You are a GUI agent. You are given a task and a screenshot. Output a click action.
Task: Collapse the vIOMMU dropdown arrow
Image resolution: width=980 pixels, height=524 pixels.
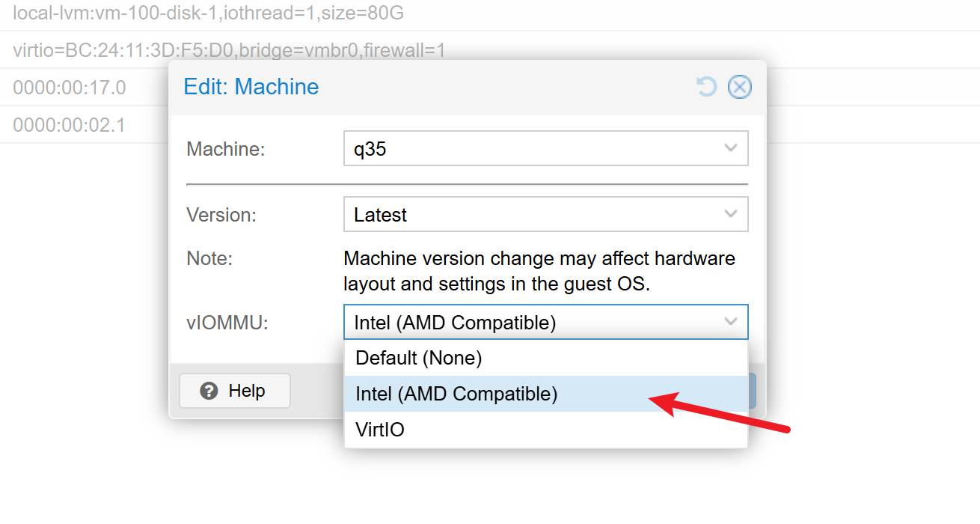click(731, 323)
